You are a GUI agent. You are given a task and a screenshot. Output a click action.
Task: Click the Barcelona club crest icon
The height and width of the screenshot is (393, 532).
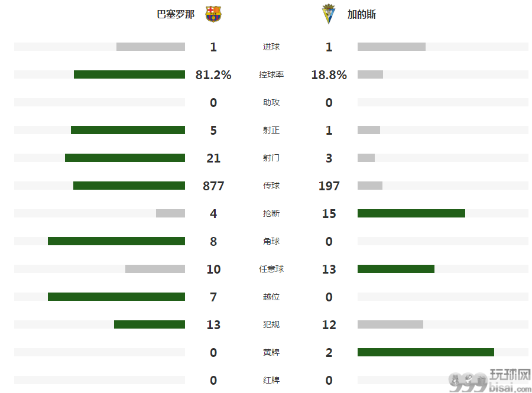(x=213, y=14)
